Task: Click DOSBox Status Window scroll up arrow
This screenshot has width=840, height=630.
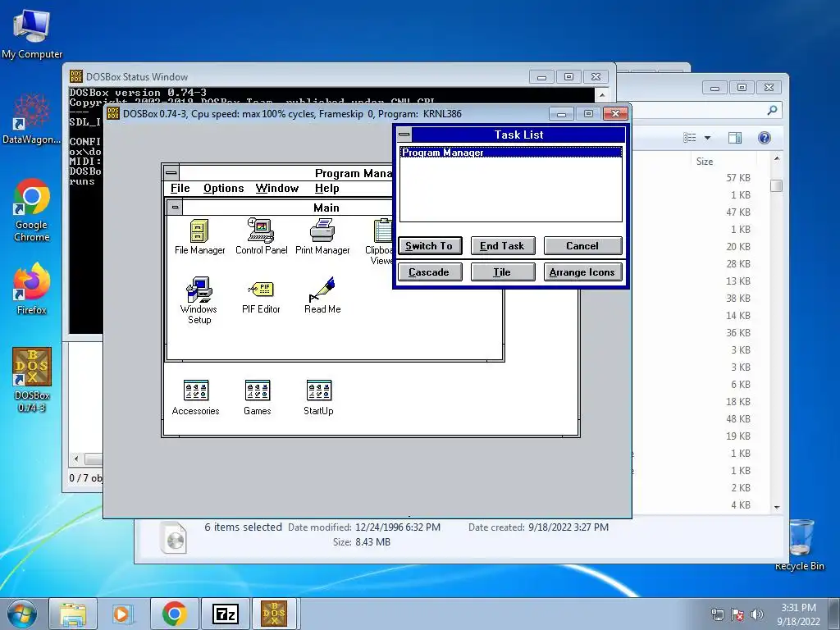Action: coord(602,95)
